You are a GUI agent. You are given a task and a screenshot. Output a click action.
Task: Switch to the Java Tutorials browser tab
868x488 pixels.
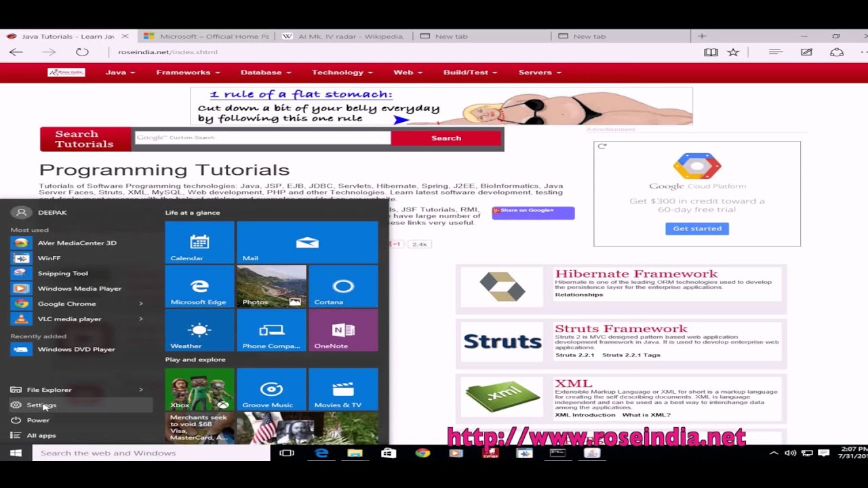click(x=68, y=36)
